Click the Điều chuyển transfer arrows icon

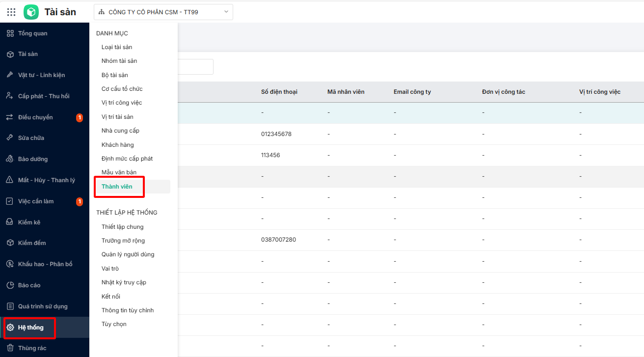10,117
